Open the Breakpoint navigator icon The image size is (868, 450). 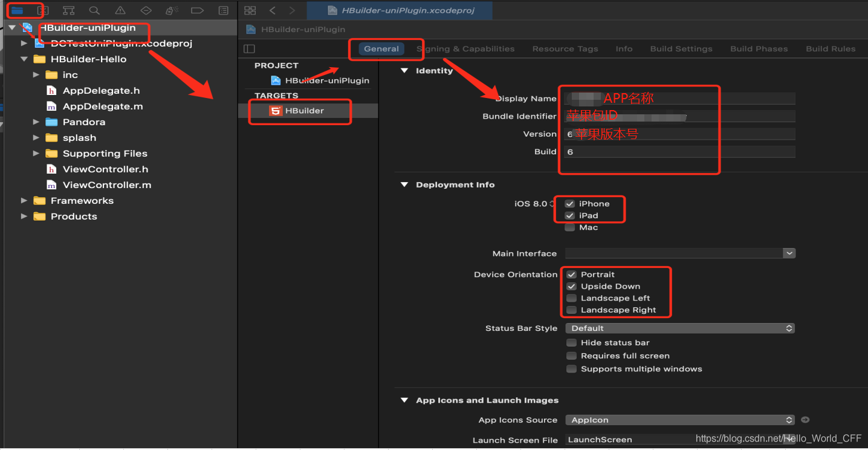pos(197,10)
